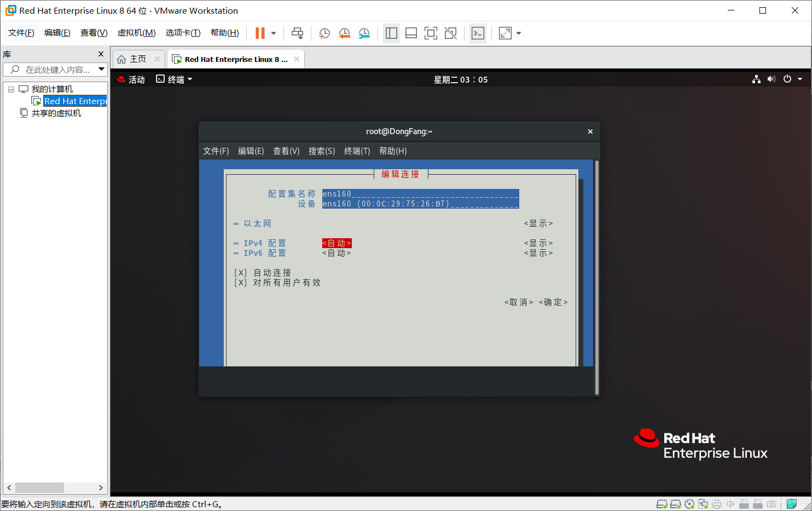Pause the virtual machine from the toolbar

[x=260, y=33]
